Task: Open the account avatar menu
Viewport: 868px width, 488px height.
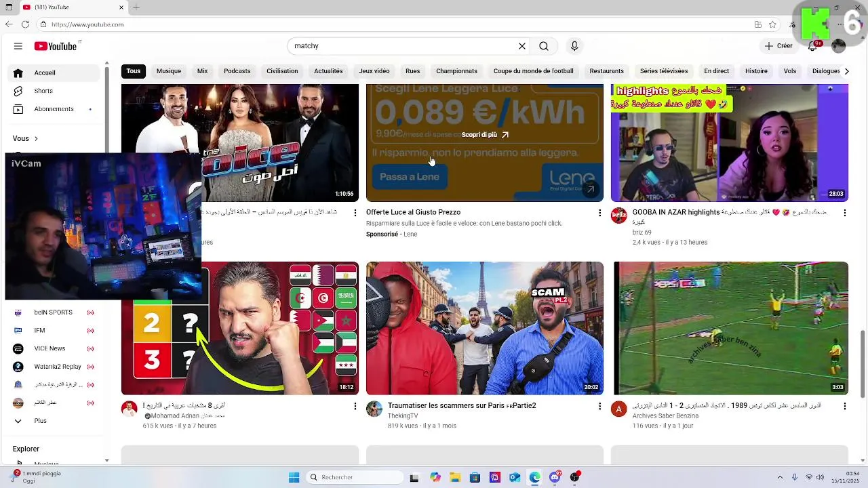Action: point(839,46)
